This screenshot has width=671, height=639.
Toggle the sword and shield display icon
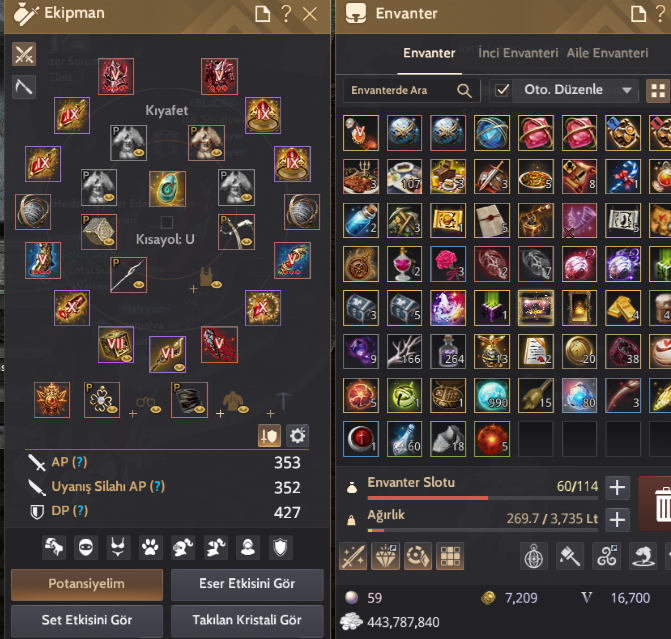(x=269, y=436)
